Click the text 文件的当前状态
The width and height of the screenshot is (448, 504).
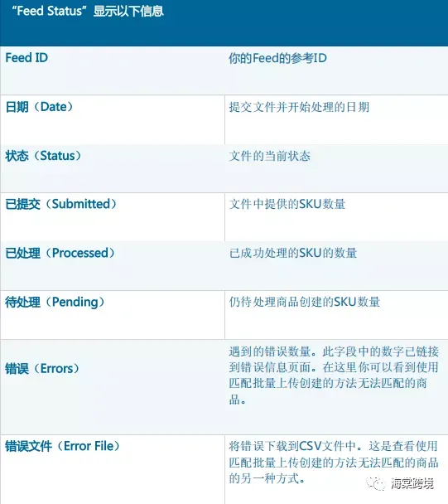(x=269, y=156)
